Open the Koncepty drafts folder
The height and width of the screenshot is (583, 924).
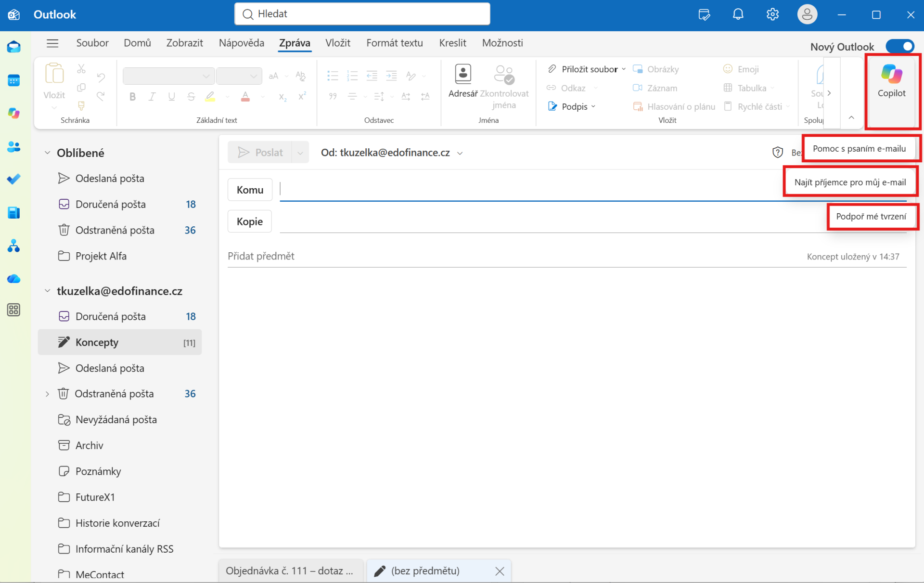click(120, 342)
